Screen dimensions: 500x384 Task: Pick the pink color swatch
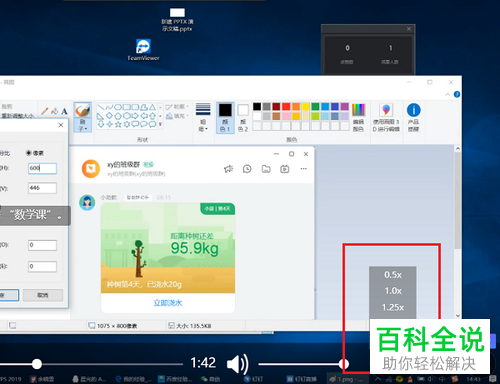[x=286, y=116]
